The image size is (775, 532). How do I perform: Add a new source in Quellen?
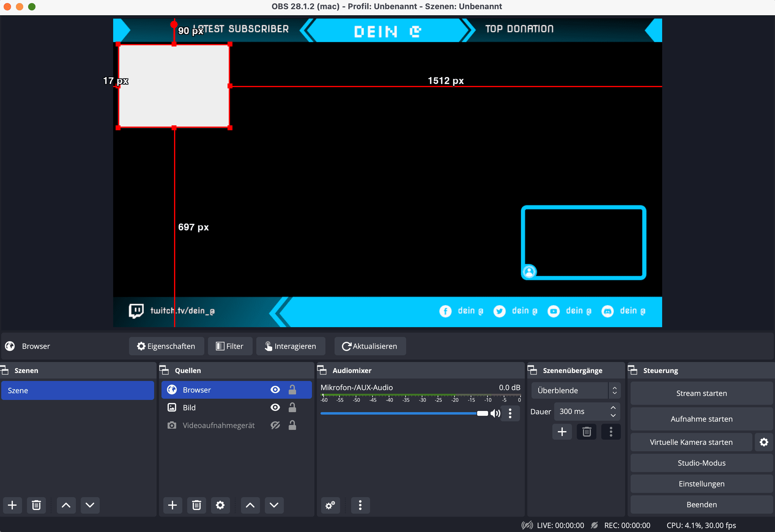[x=172, y=505]
